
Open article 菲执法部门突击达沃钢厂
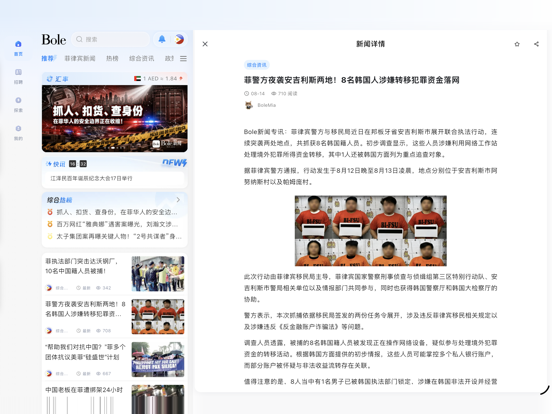(82, 266)
